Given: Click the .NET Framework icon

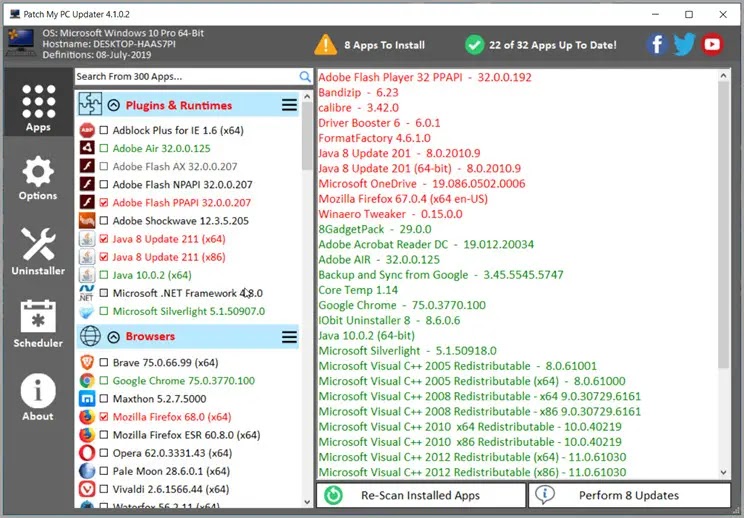Looking at the screenshot, I should click(87, 293).
